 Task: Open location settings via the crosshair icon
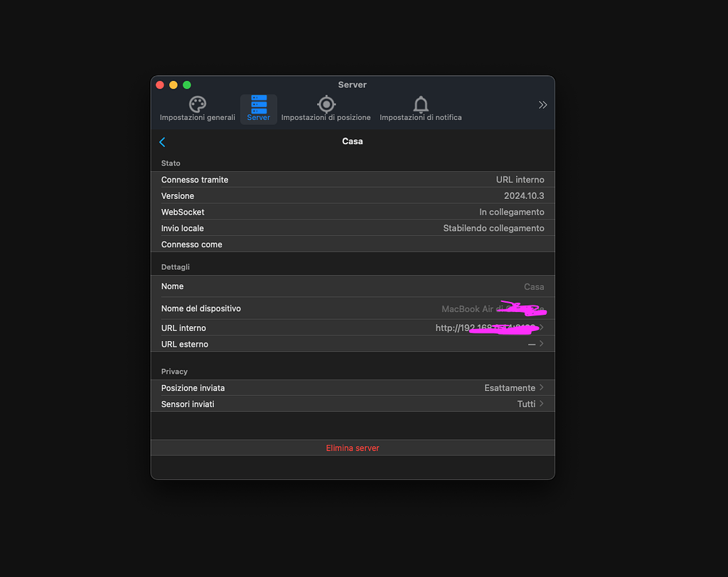pos(326,104)
